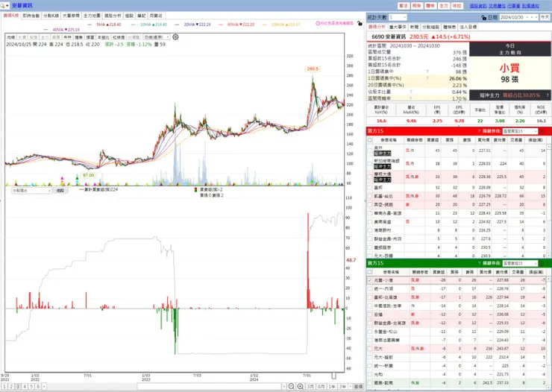
Task: Toggle select-all checkbox in 買方15 header
Action: click(370, 140)
